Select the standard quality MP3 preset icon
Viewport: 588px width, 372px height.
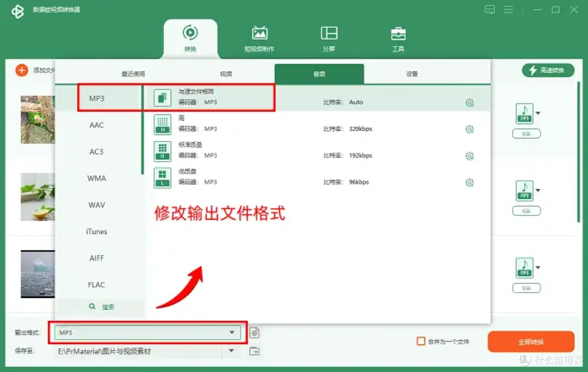tap(162, 151)
